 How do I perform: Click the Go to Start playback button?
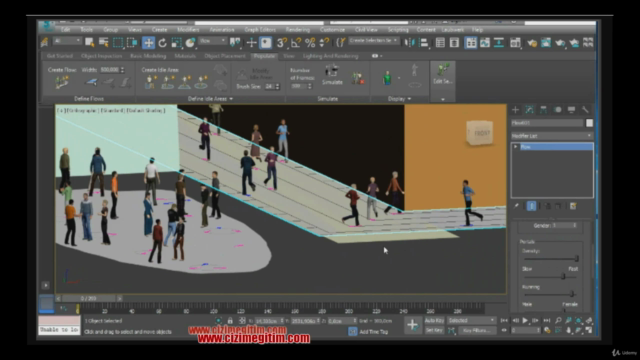(x=504, y=320)
